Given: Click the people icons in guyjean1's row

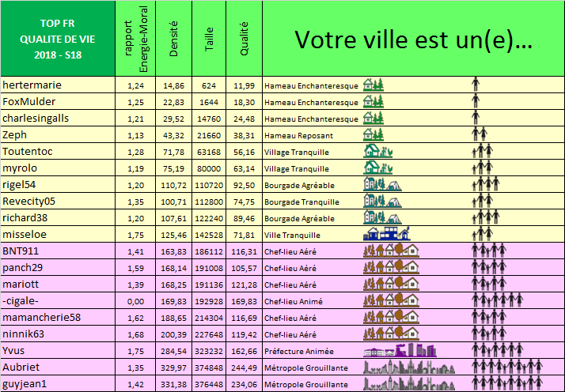Looking at the screenshot, I should pyautogui.click(x=506, y=383).
